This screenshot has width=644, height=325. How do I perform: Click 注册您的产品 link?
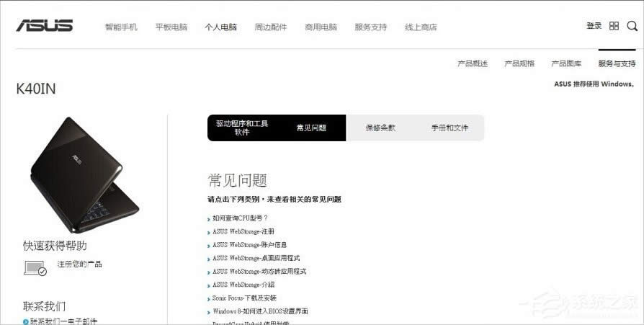(x=79, y=264)
